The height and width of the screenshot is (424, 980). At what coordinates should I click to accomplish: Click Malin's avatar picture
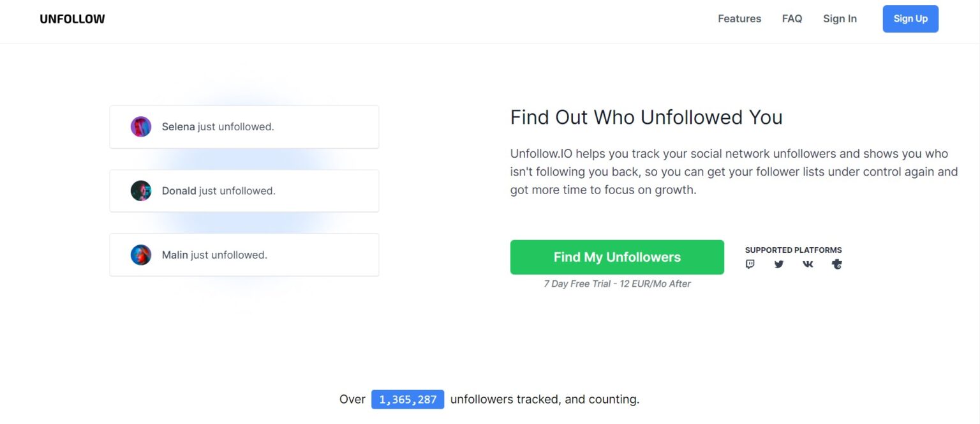[141, 255]
